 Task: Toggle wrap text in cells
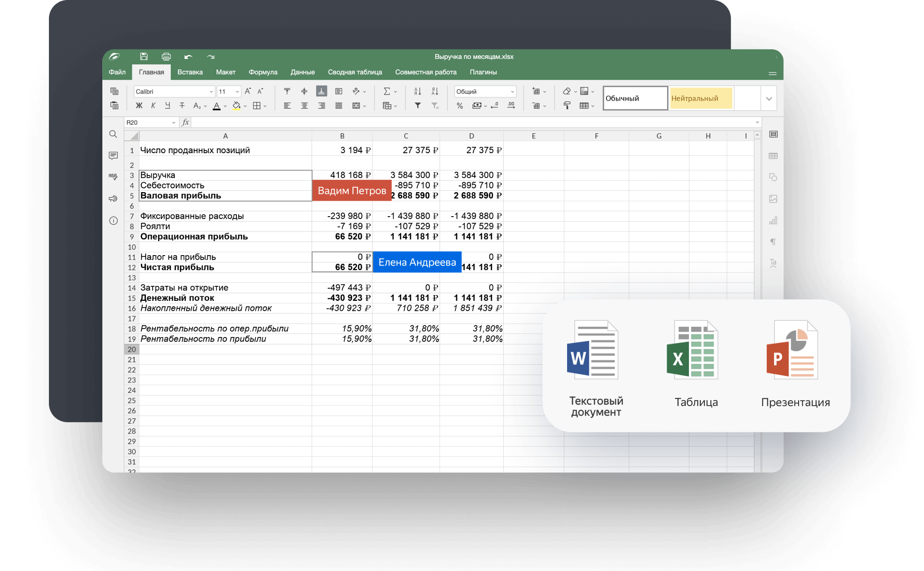point(339,91)
